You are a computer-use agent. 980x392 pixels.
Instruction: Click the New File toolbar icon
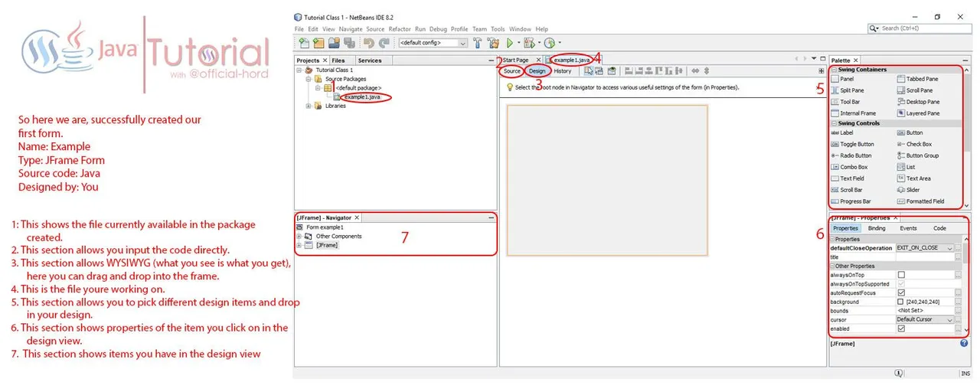305,43
